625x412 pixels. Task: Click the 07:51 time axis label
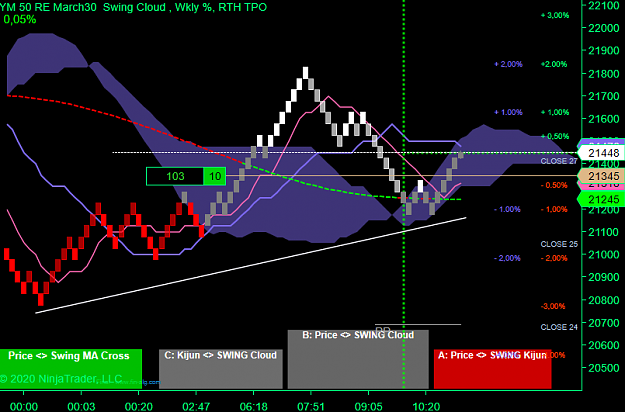(311, 407)
